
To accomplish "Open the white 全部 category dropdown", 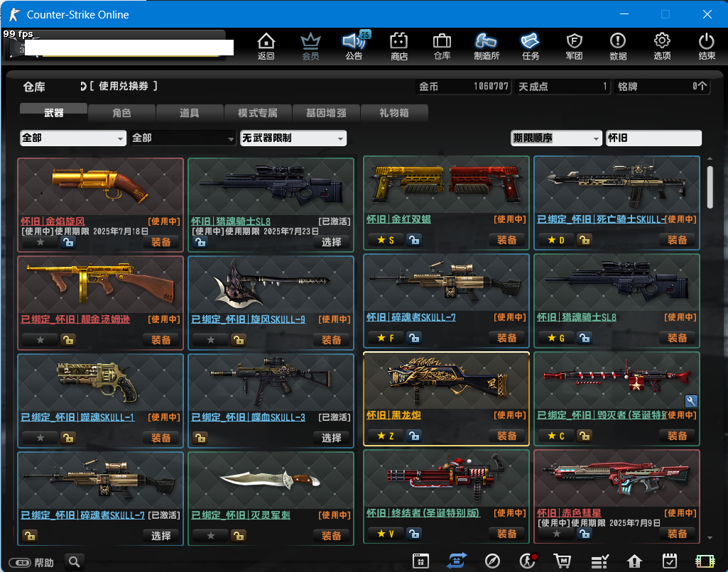I will [x=73, y=138].
